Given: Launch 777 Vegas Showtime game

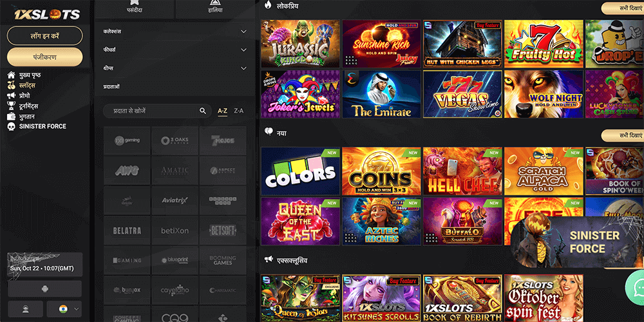Looking at the screenshot, I should coord(462,94).
